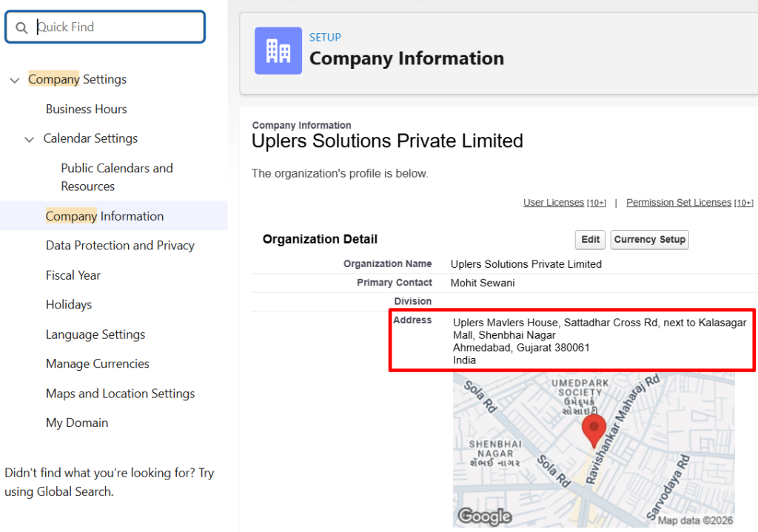Select Organization Name value Uplers Solutions Private Limited

tap(526, 264)
